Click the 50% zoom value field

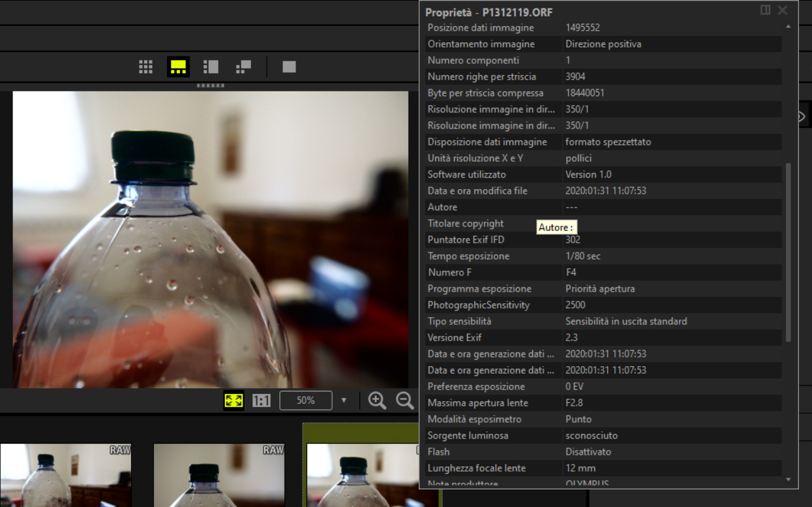click(305, 401)
